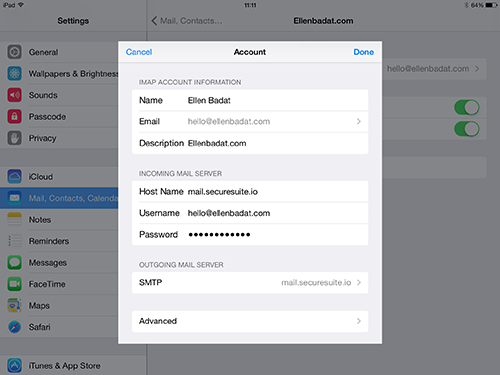Viewport: 500px width, 375px height.
Task: Open Passcode settings
Action: coord(59,117)
